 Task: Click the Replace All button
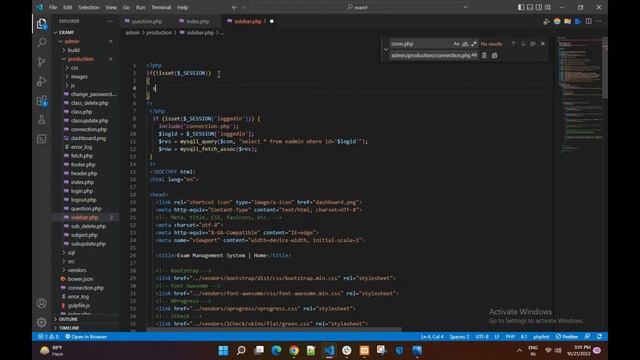point(494,56)
